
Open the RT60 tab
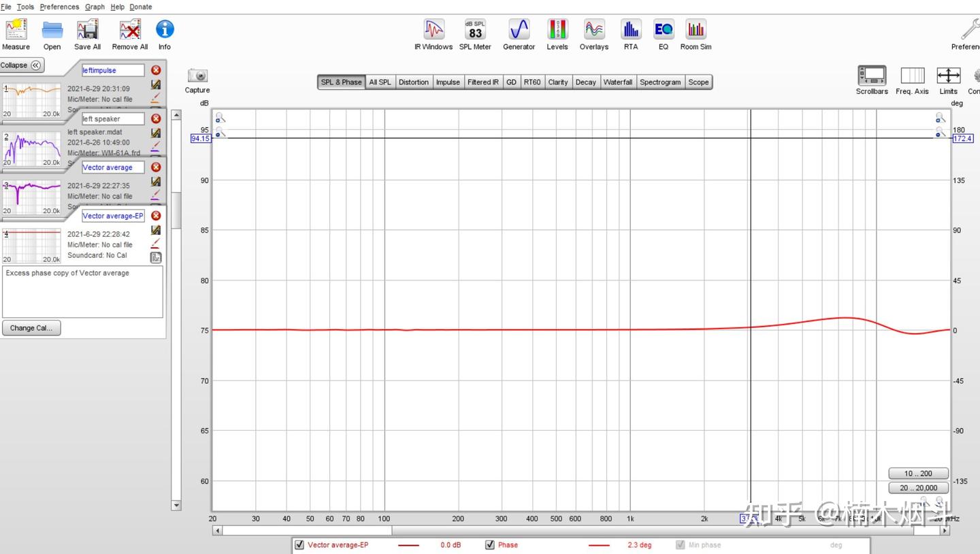532,82
